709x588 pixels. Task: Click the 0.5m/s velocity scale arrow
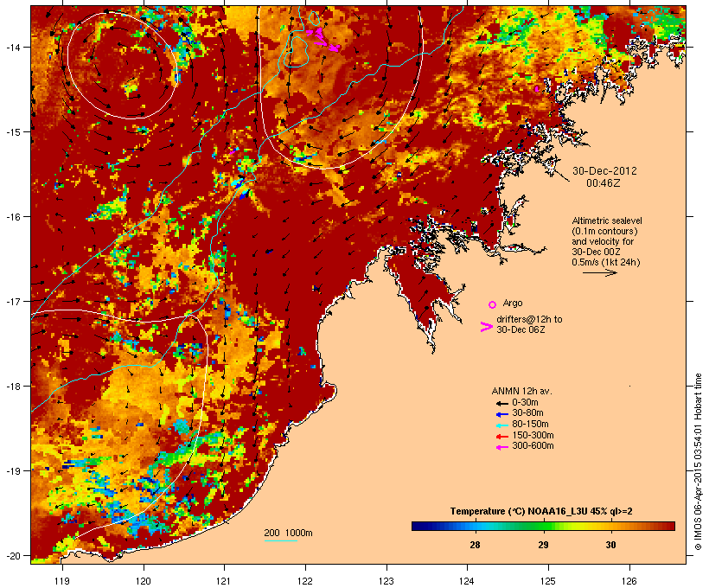600,272
